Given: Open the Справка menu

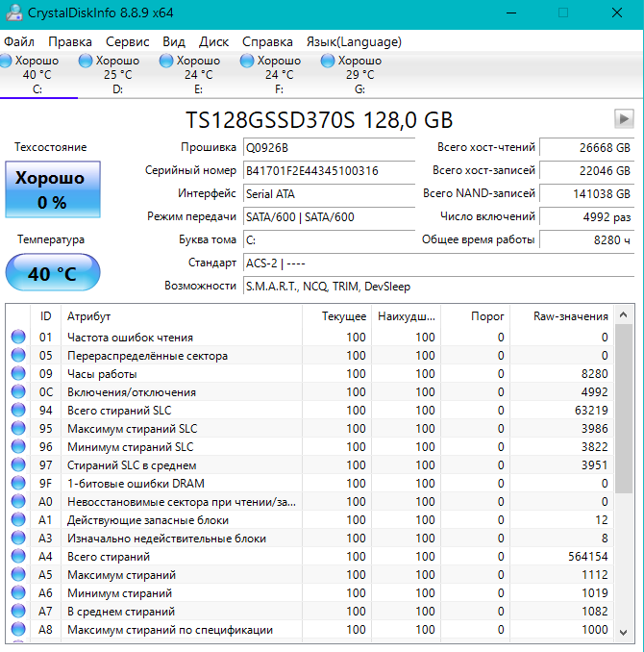Looking at the screenshot, I should [267, 42].
